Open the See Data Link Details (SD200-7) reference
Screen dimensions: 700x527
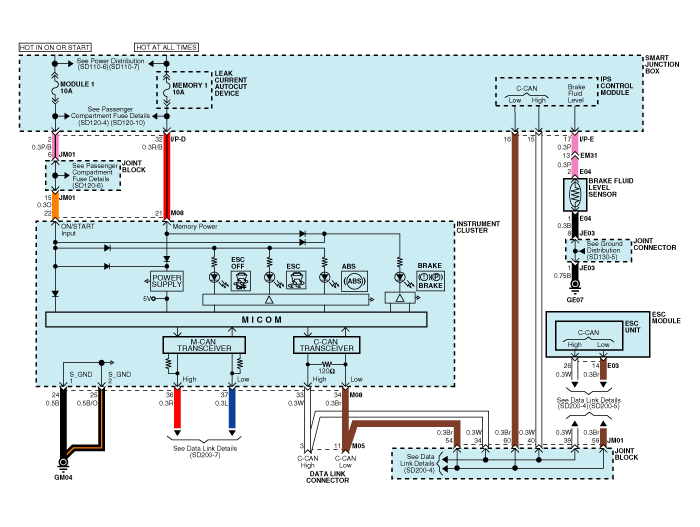(205, 452)
